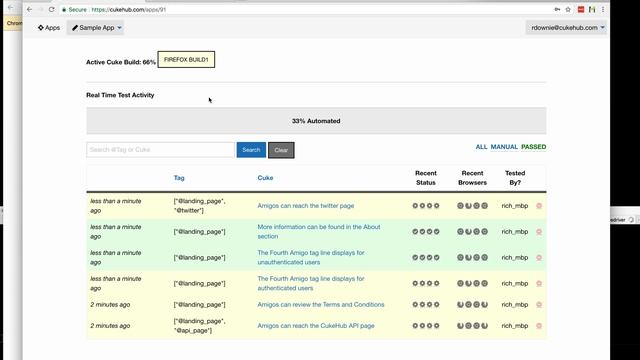This screenshot has width=640, height=360.
Task: Click first status circle in twitter page row
Action: [x=415, y=206]
